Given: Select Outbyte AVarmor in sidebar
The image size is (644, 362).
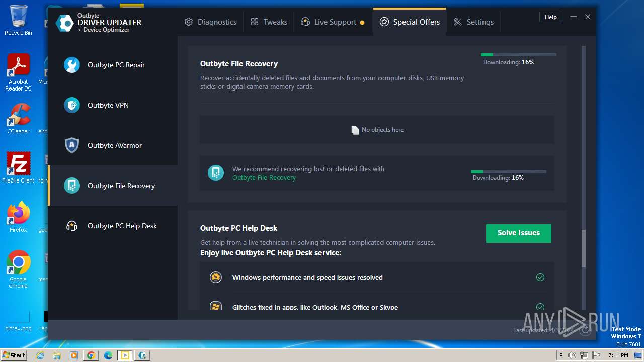Looking at the screenshot, I should pyautogui.click(x=113, y=145).
